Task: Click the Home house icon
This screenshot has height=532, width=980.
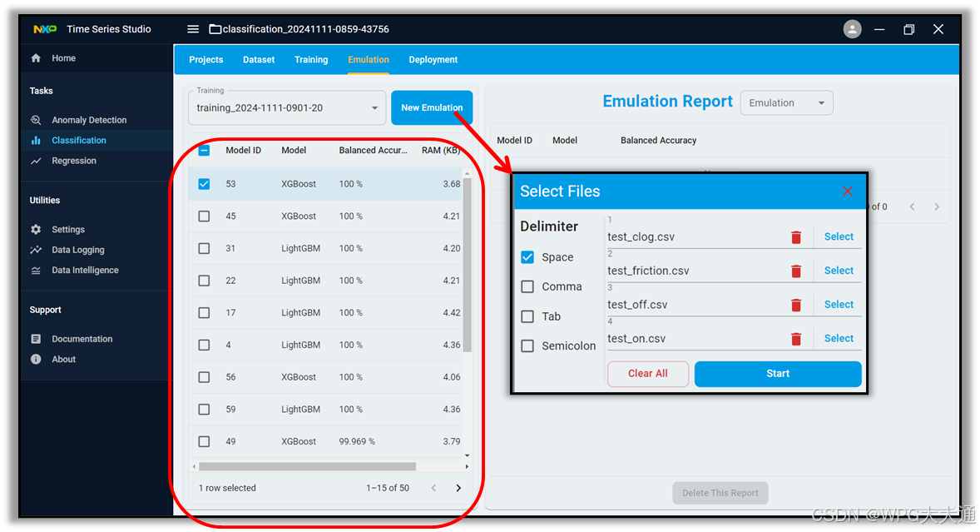Action: pyautogui.click(x=36, y=58)
